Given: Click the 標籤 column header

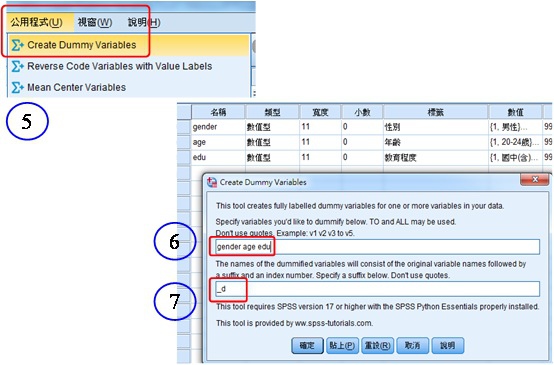Looking at the screenshot, I should click(x=435, y=112).
